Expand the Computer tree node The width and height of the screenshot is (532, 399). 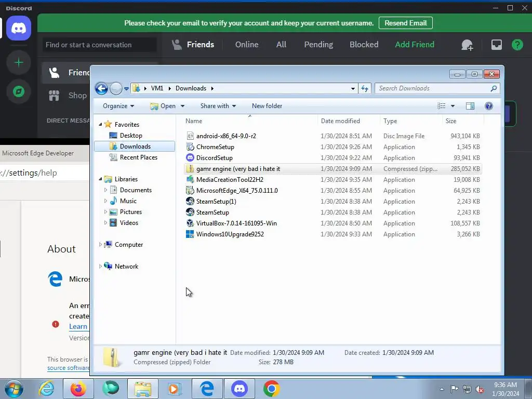(100, 244)
